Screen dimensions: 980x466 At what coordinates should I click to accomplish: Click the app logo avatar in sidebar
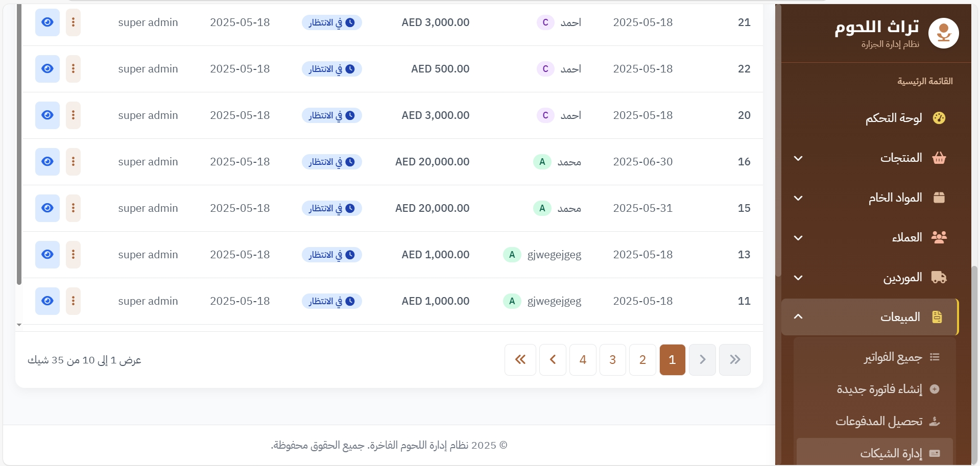[x=943, y=34]
